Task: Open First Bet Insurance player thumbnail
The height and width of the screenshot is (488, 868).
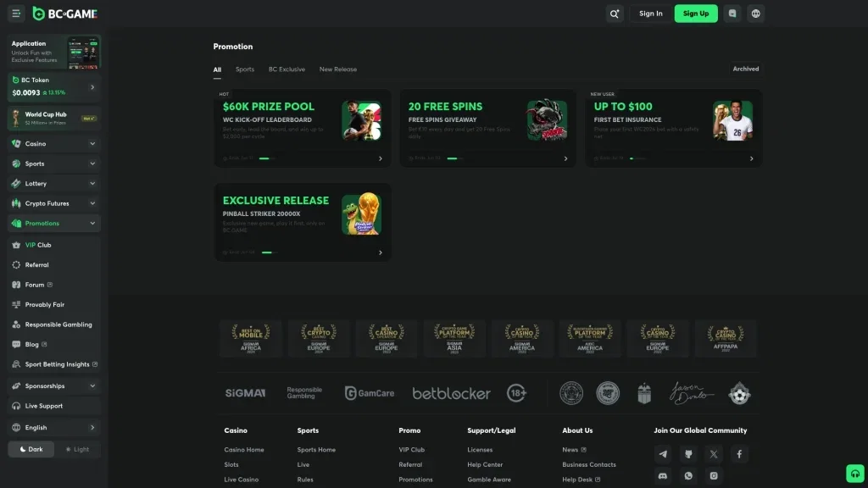Action: [732, 120]
